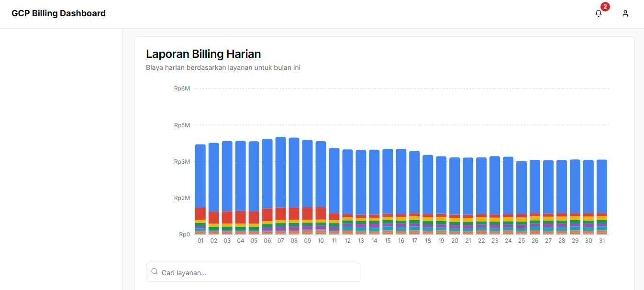Focus the "Cari layanan..." search input
The width and height of the screenshot is (644, 290).
click(258, 272)
